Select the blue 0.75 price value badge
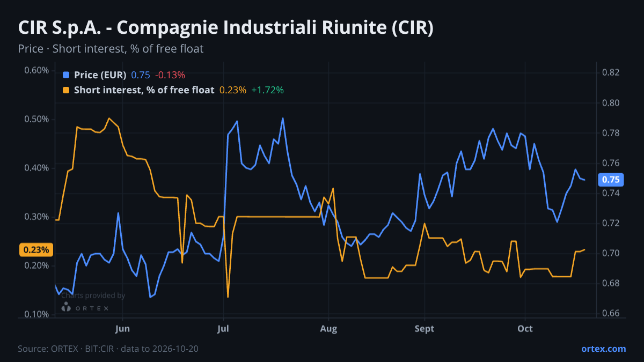This screenshot has height=362, width=644. pyautogui.click(x=610, y=180)
